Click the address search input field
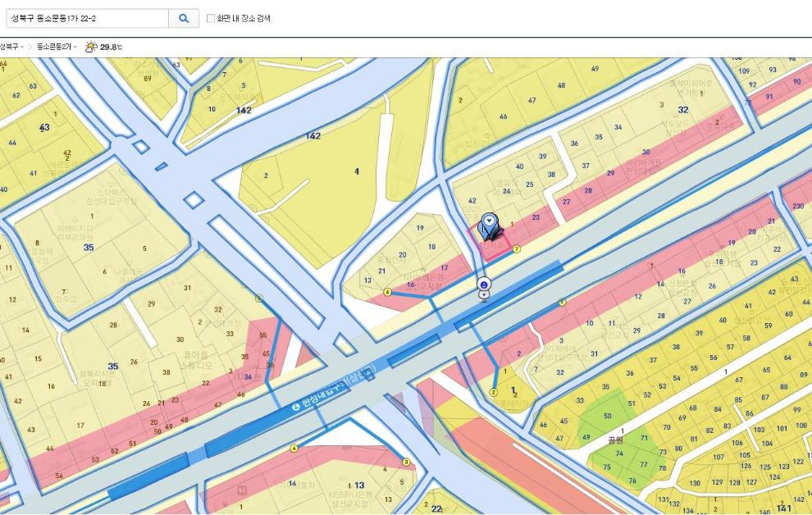 86,17
